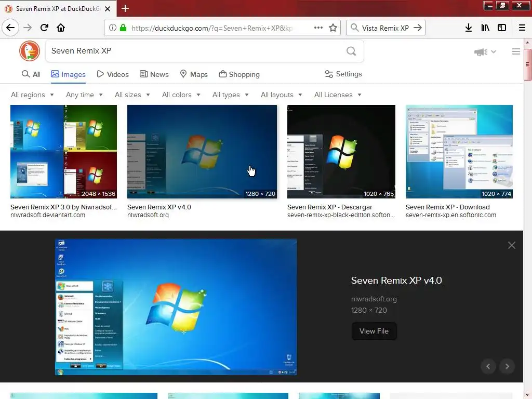The height and width of the screenshot is (399, 532).
Task: Expand All Licenses filter dropdown
Action: (338, 95)
